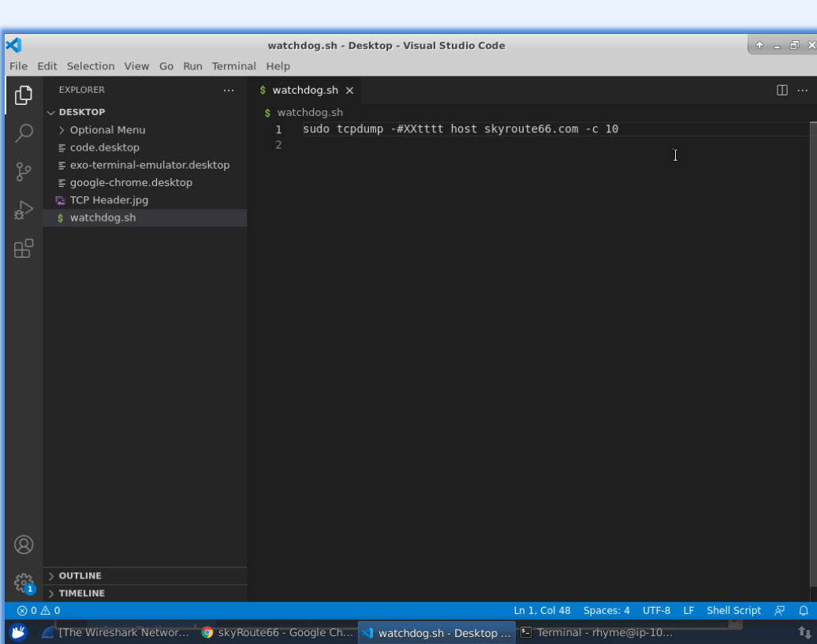Change end of line sequence LF
This screenshot has height=644, width=817.
tap(688, 610)
